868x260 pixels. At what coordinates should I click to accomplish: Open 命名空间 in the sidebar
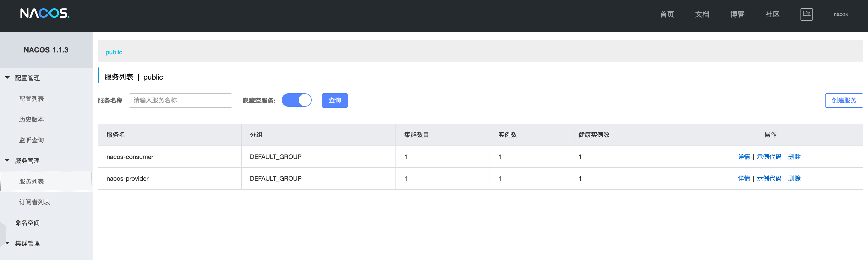click(27, 223)
